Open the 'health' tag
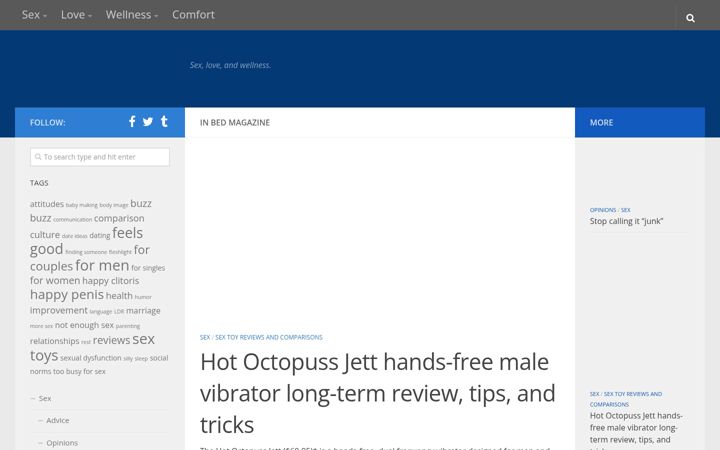 pos(119,296)
